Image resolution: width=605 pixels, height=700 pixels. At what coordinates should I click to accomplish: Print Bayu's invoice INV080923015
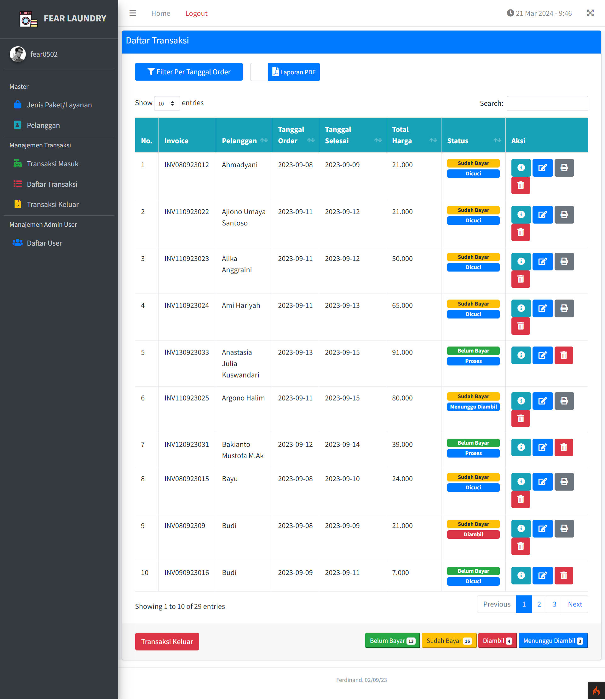(x=564, y=481)
